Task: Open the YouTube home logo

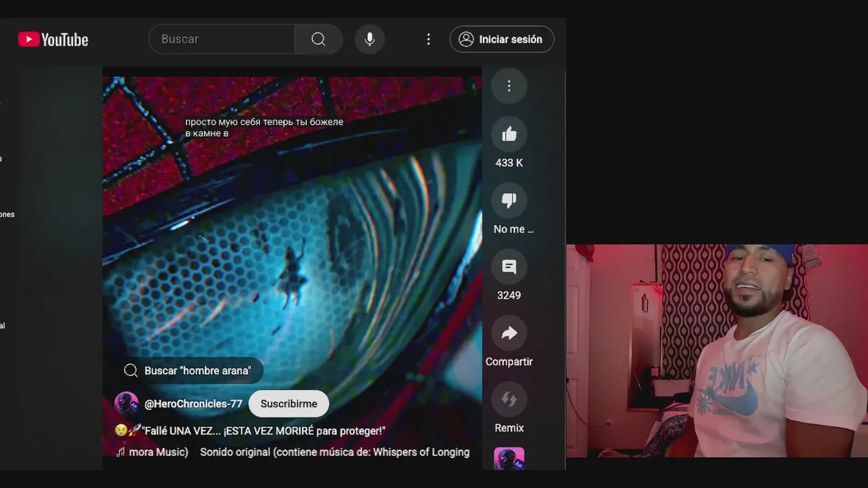Action: [53, 39]
